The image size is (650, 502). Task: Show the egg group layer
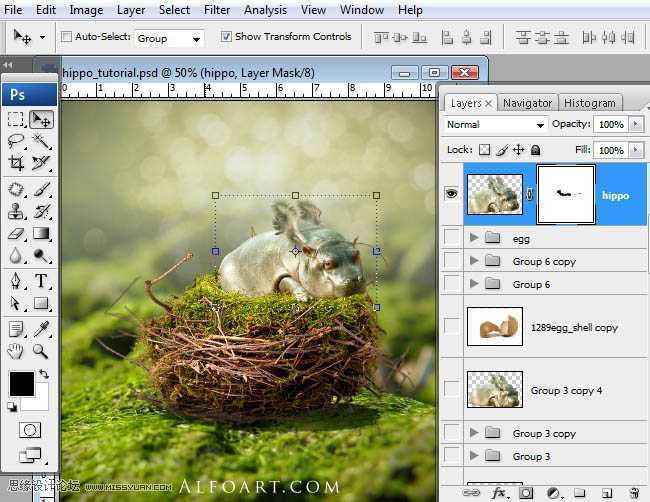coord(451,239)
